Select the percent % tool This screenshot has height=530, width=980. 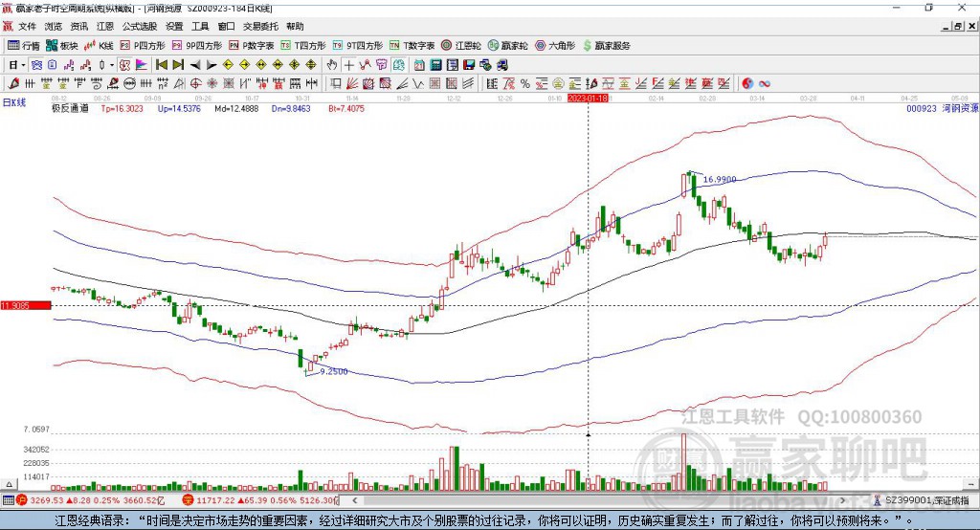[525, 83]
